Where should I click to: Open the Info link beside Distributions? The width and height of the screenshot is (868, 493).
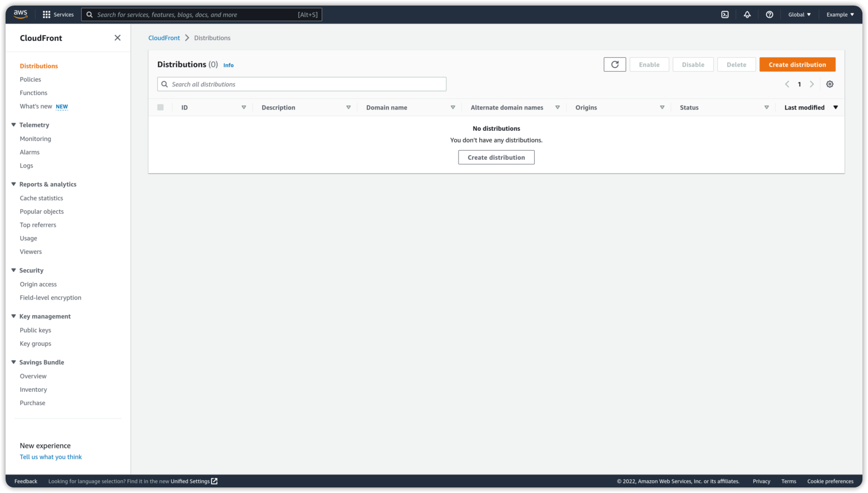tap(229, 65)
